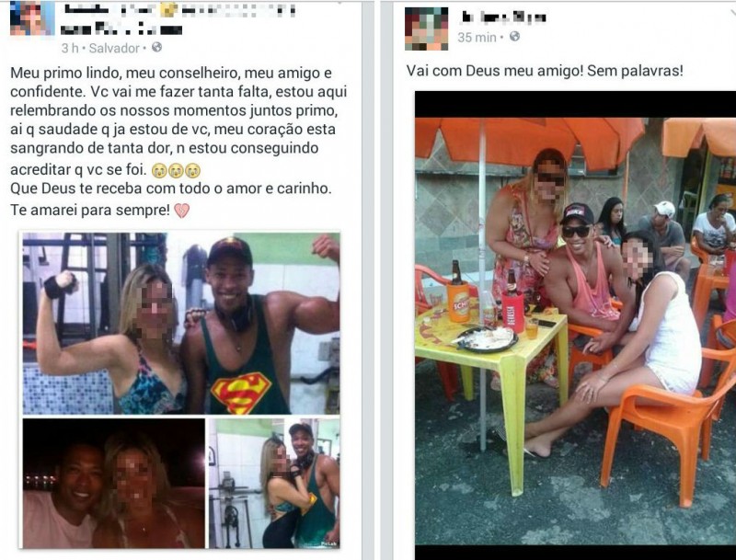Open the night-time selfie photo thumbnail
This screenshot has width=736, height=560.
click(114, 484)
